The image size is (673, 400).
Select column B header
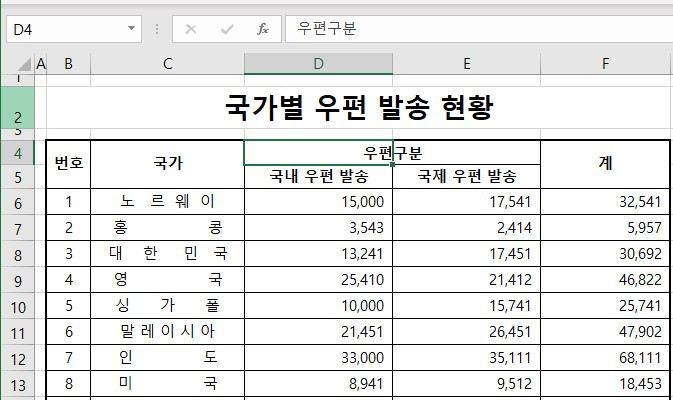pos(69,64)
